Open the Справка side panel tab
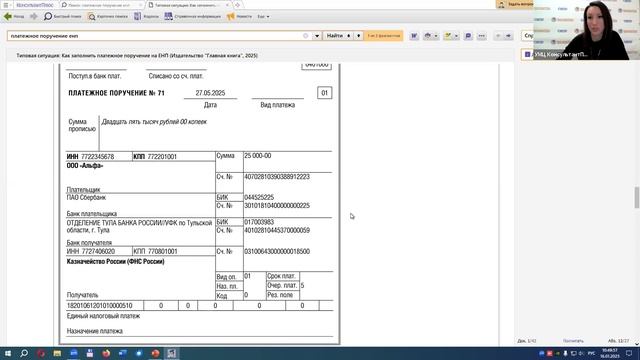This screenshot has height=360, width=640. click(528, 36)
